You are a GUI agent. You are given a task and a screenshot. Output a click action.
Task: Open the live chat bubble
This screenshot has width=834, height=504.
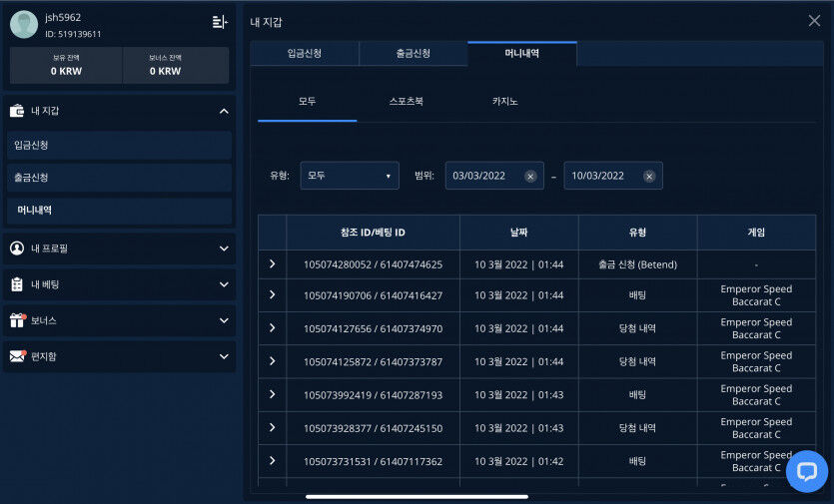(806, 472)
